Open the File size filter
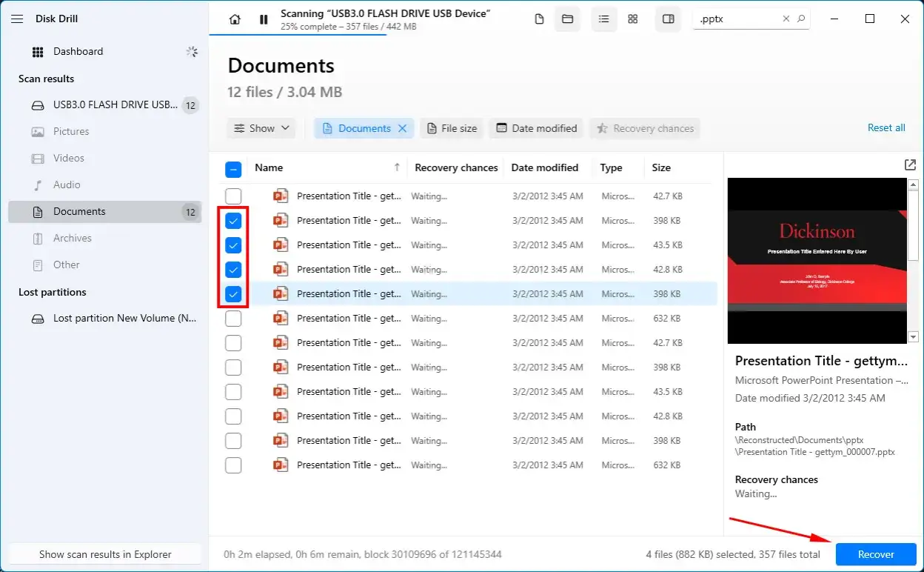 (x=451, y=127)
